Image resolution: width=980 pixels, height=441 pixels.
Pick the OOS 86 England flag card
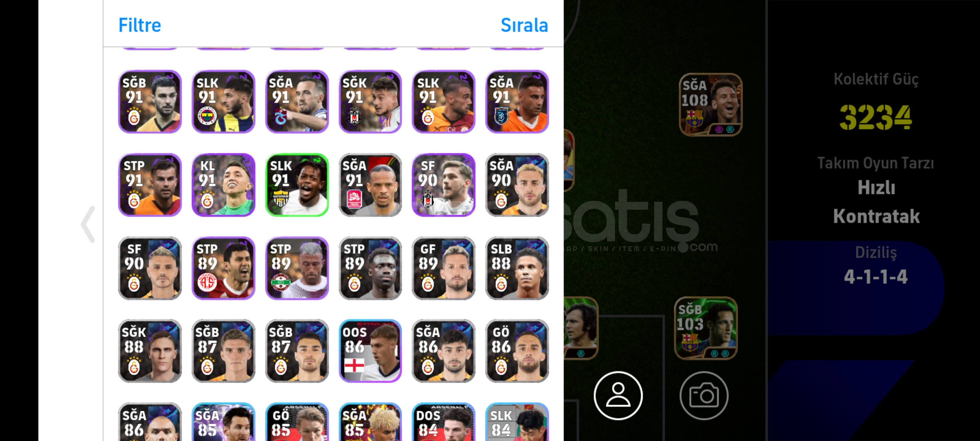tap(370, 351)
